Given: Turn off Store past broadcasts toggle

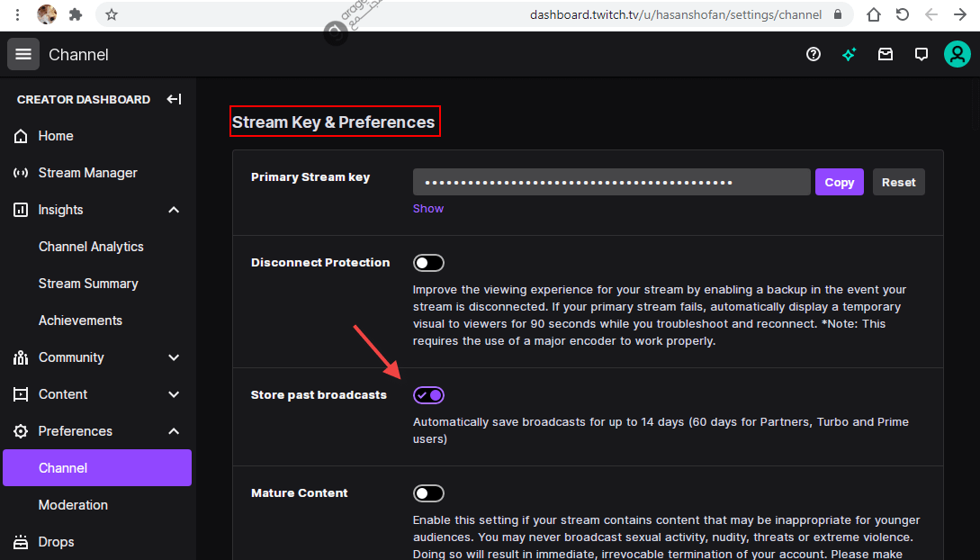Looking at the screenshot, I should 428,395.
